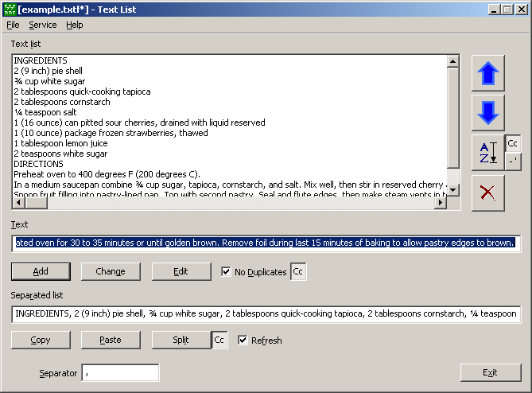Screen dimensions: 532x393
Task: Open the File menu
Action: tap(13, 25)
